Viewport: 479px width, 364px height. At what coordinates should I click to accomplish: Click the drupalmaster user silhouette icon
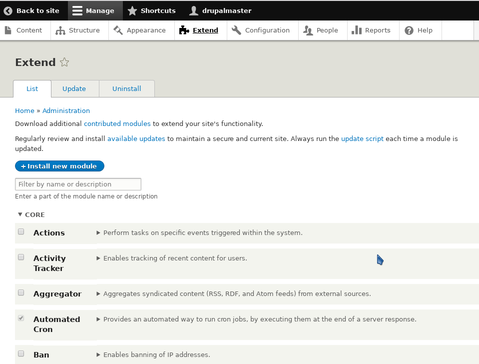coord(194,11)
